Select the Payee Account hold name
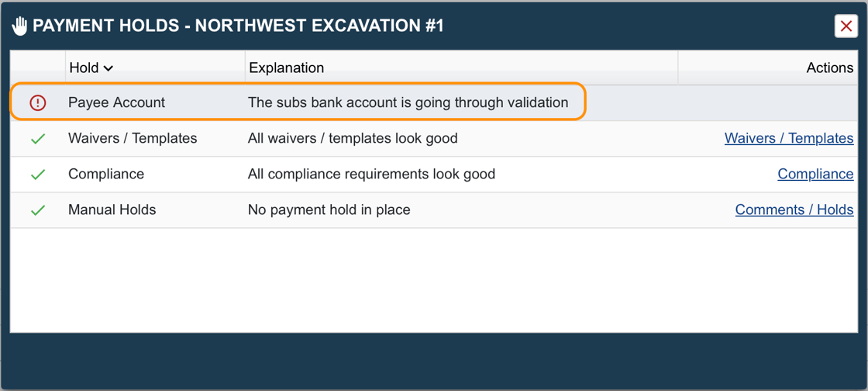868x391 pixels. pyautogui.click(x=116, y=102)
